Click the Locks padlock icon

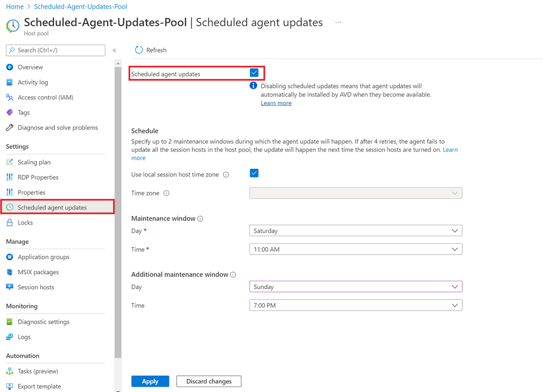click(9, 223)
